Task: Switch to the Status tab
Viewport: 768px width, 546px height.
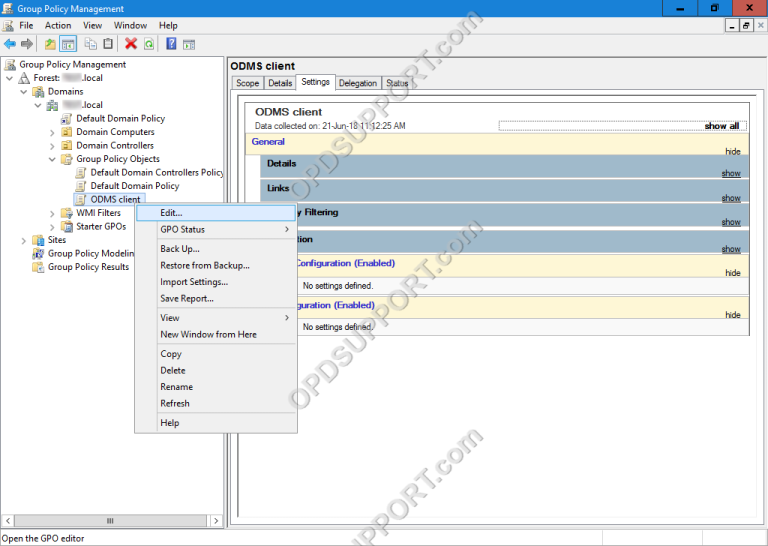Action: point(397,83)
